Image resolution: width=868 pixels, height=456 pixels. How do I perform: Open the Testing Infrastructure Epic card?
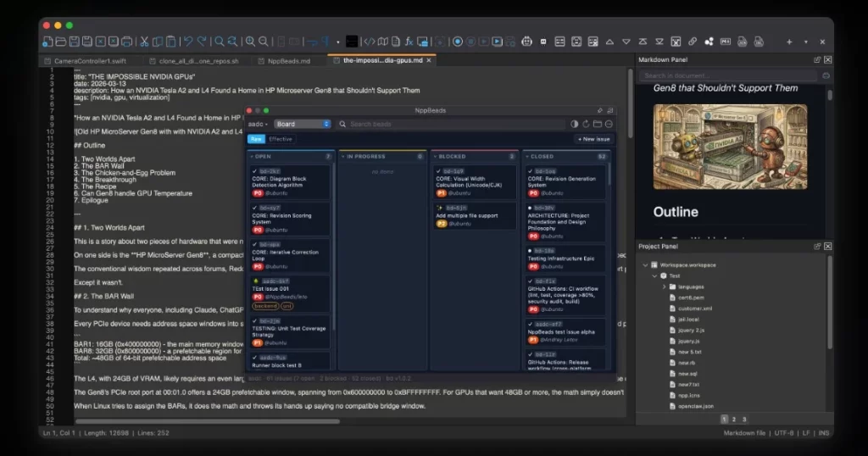(564, 259)
